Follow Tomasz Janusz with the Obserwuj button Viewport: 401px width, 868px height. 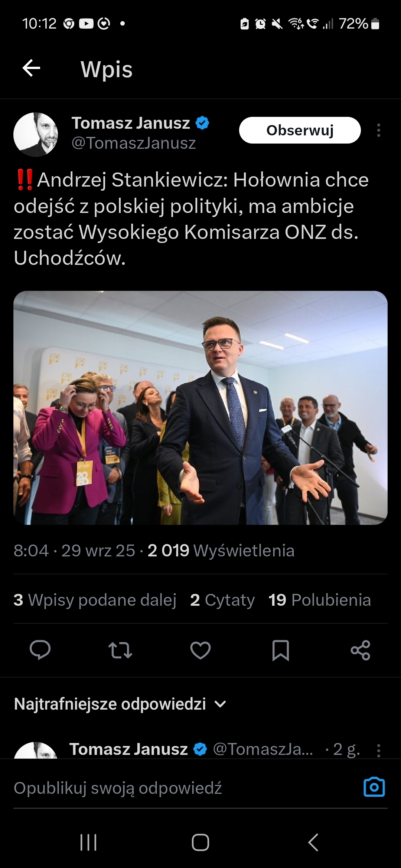(x=300, y=130)
